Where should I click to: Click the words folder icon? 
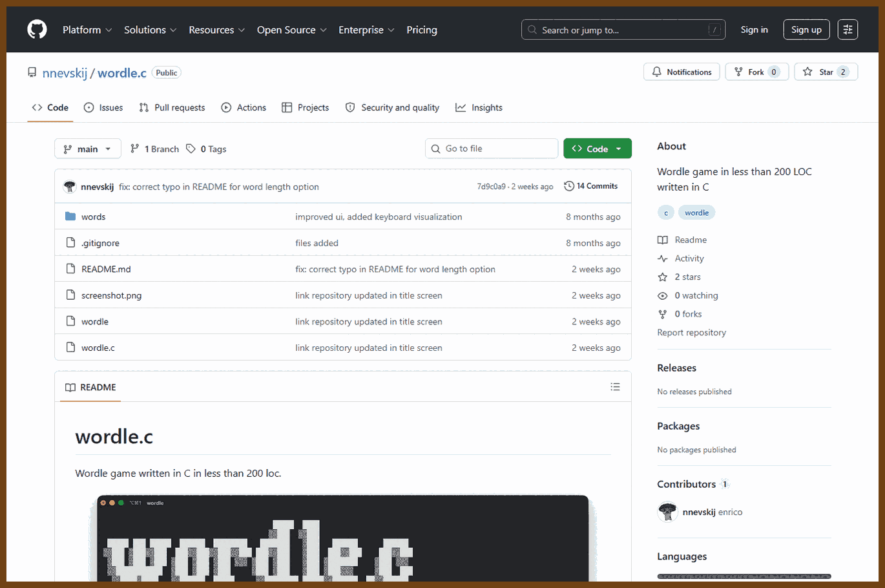70,216
